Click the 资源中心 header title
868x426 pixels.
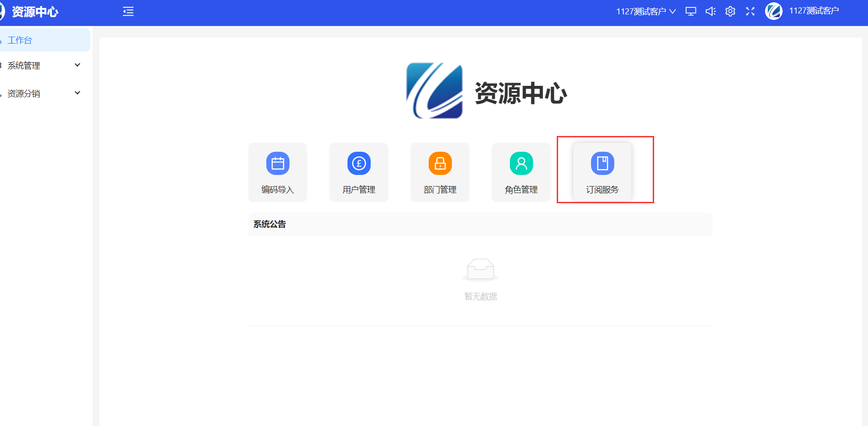click(35, 12)
